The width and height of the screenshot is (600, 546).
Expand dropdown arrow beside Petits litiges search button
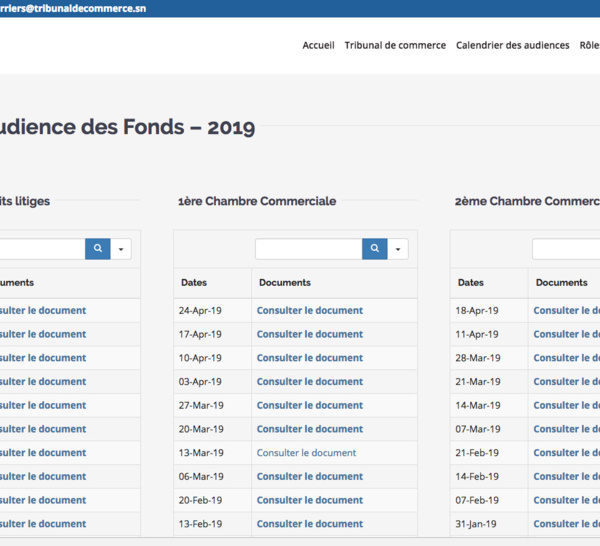point(121,249)
